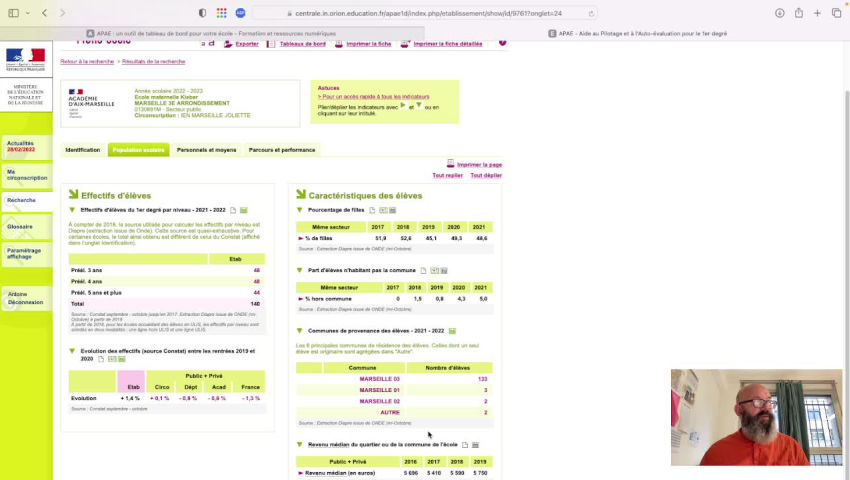Image resolution: width=850 pixels, height=480 pixels.
Task: Open the document icon next to Pourcentage de filles
Action: (x=372, y=211)
